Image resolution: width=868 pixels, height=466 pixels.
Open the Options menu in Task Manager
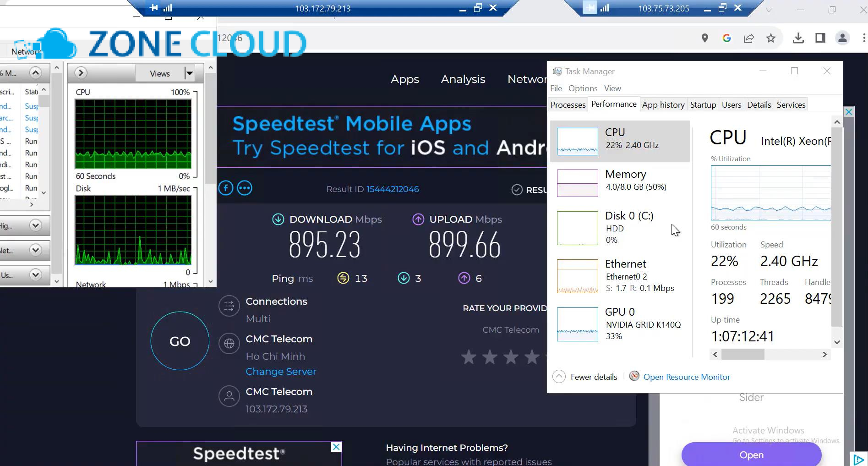583,88
